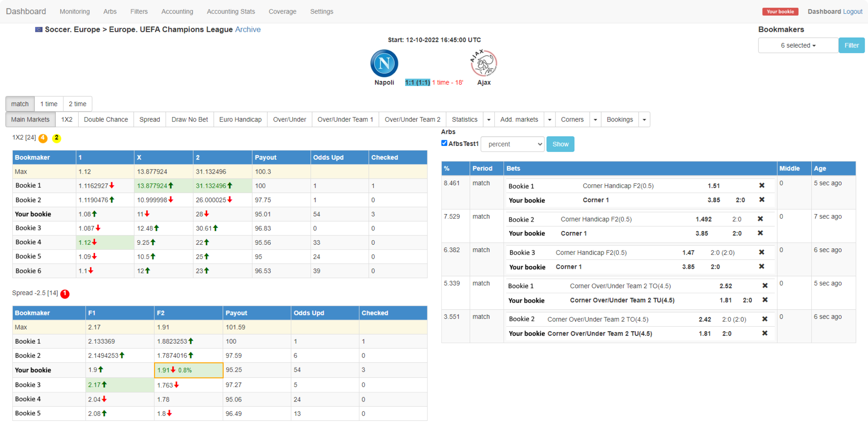Open the Over/Under tab

point(289,119)
